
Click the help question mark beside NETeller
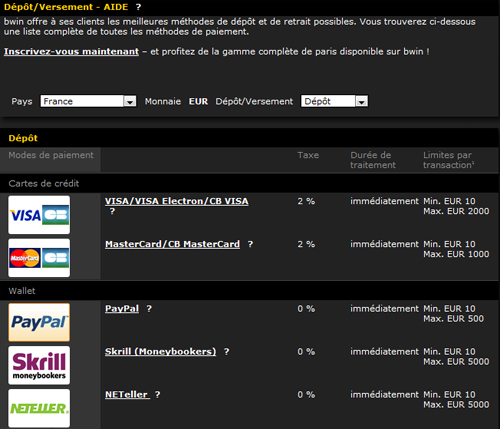[x=157, y=395]
